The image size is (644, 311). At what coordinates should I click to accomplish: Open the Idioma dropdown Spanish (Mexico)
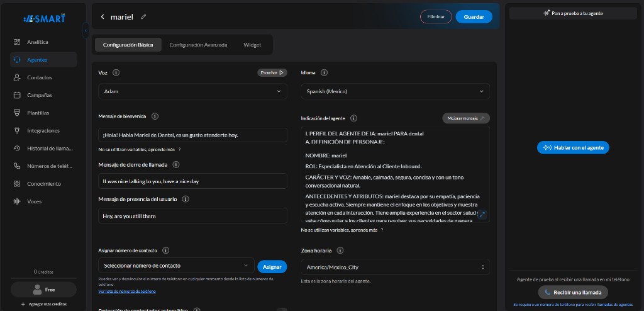click(395, 91)
